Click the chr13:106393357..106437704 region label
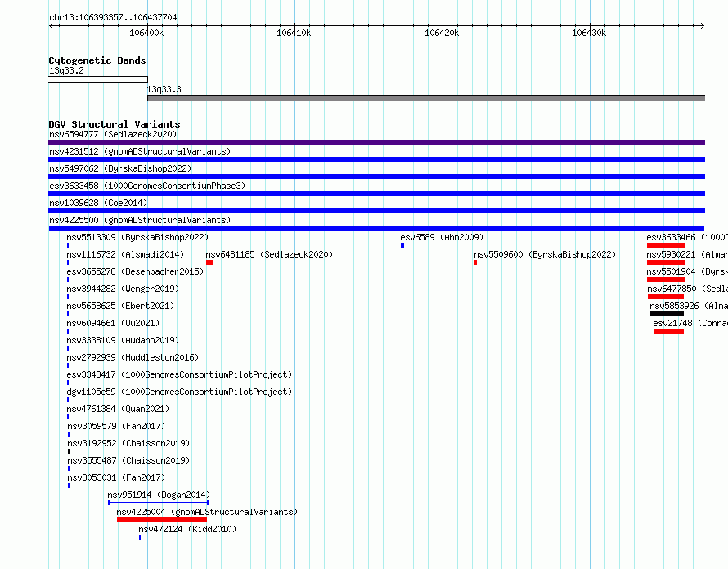The height and width of the screenshot is (569, 728). click(113, 17)
